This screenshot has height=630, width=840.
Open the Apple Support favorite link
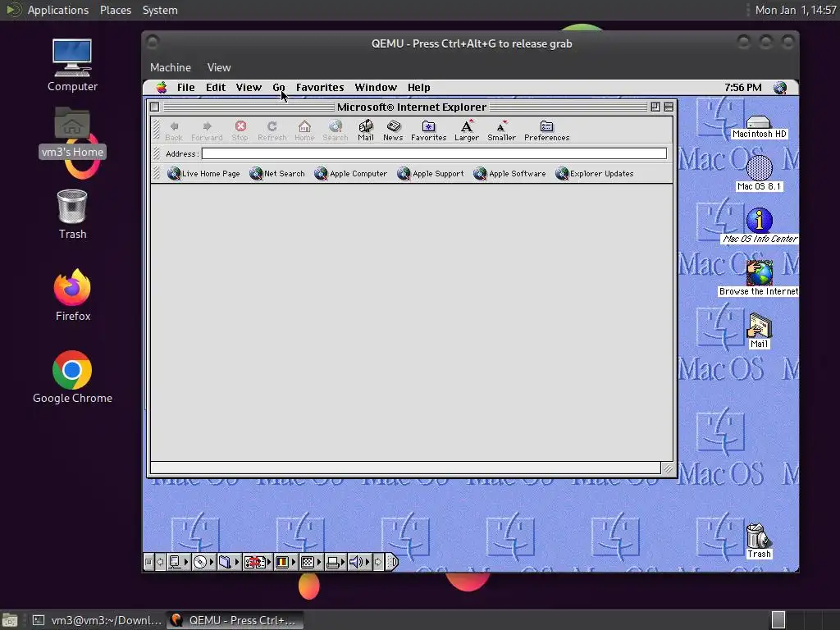pyautogui.click(x=430, y=174)
